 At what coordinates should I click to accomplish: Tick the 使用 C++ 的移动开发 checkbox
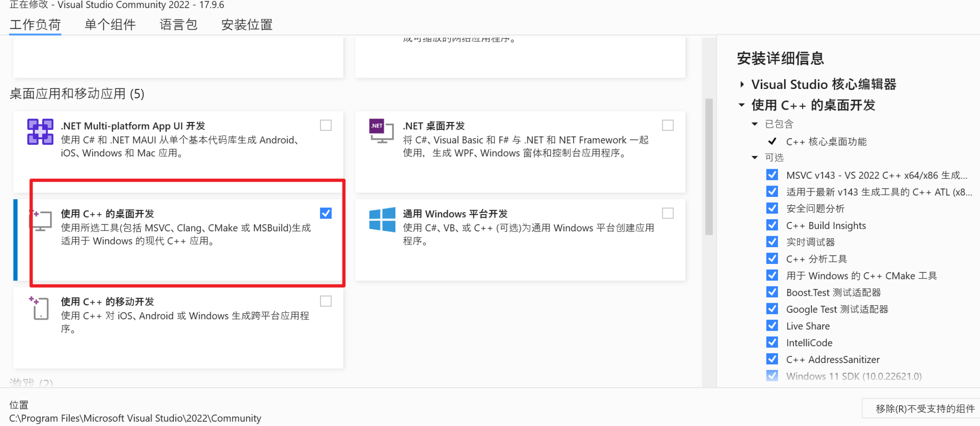[x=326, y=301]
